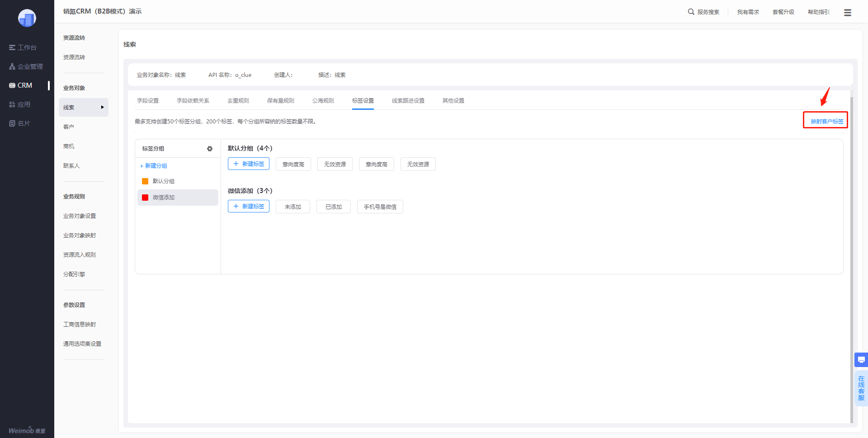Switch to 去重规则 tab

click(x=238, y=101)
